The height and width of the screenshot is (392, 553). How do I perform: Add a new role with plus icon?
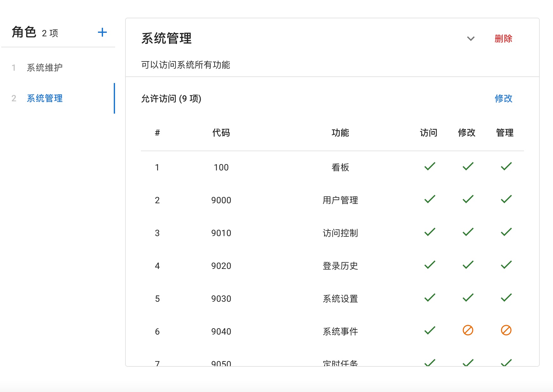(x=102, y=32)
